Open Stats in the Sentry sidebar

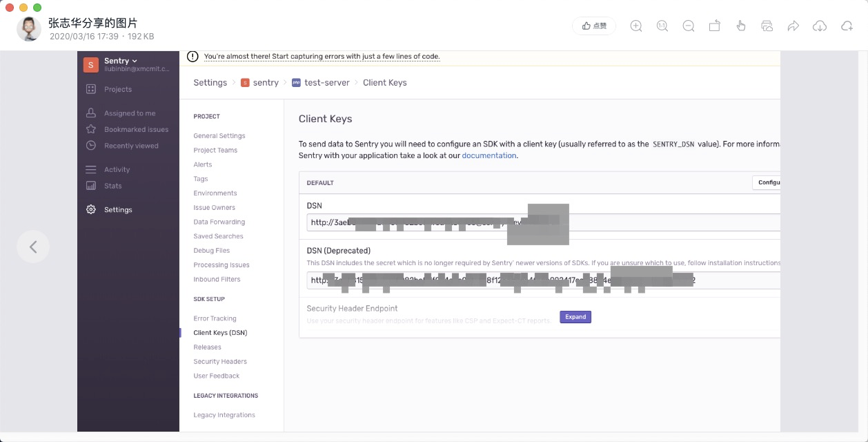point(112,186)
